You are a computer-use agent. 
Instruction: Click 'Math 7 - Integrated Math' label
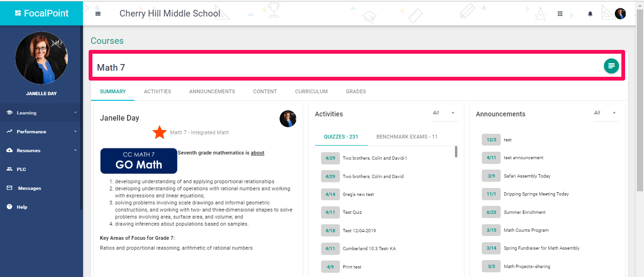[199, 132]
